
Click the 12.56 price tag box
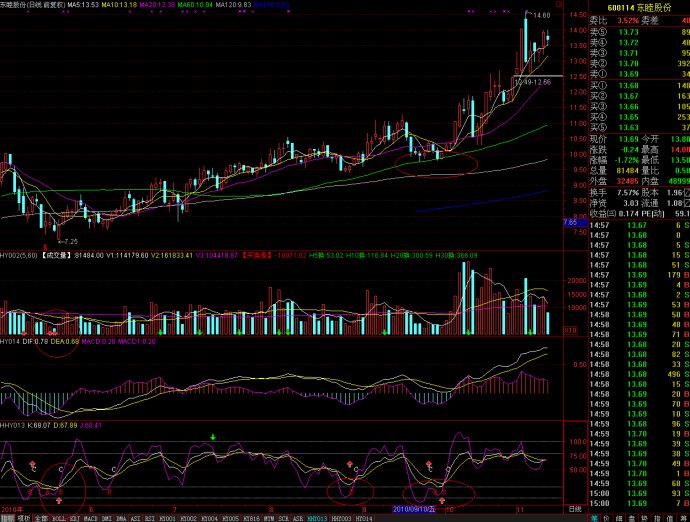pos(532,81)
